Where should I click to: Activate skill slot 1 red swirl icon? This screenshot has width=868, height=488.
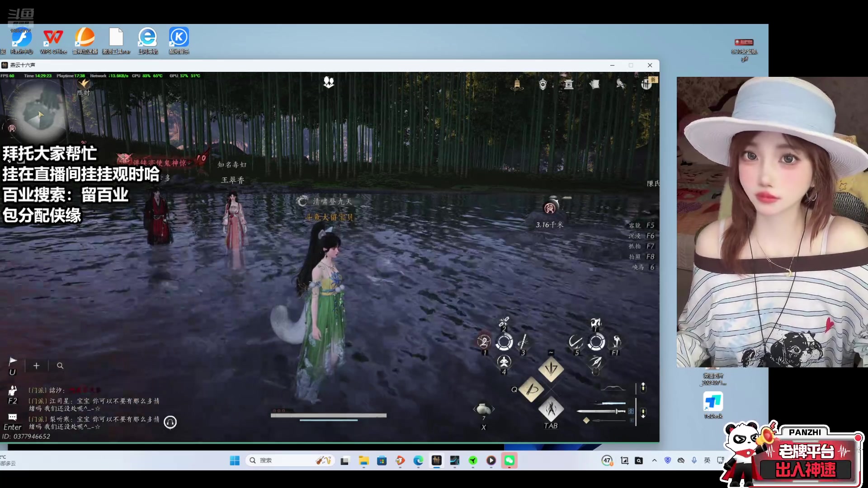coord(484,342)
